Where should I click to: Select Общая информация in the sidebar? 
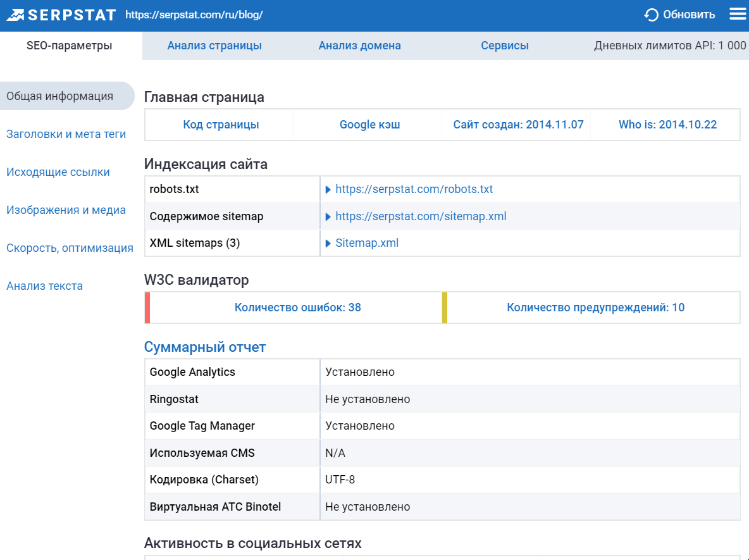pos(67,96)
